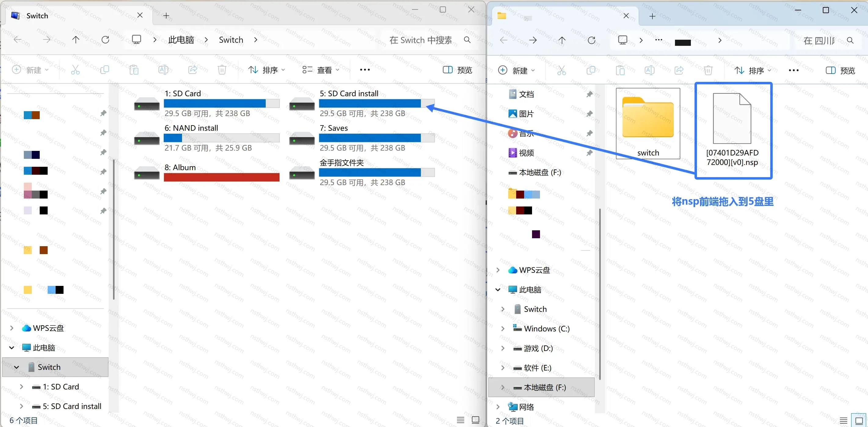Open the 查看 view dropdown in the Switch window
The image size is (868, 427).
[x=320, y=70]
